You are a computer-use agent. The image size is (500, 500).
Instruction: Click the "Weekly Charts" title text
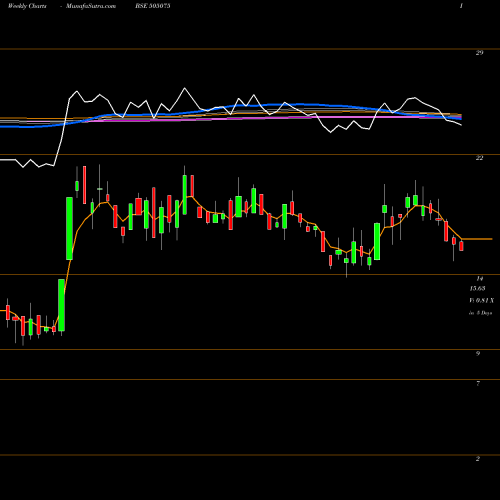pyautogui.click(x=27, y=6)
